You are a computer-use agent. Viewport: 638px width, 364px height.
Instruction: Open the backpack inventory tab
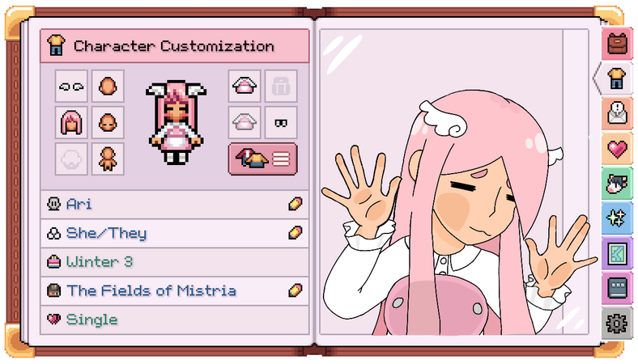coord(617,43)
